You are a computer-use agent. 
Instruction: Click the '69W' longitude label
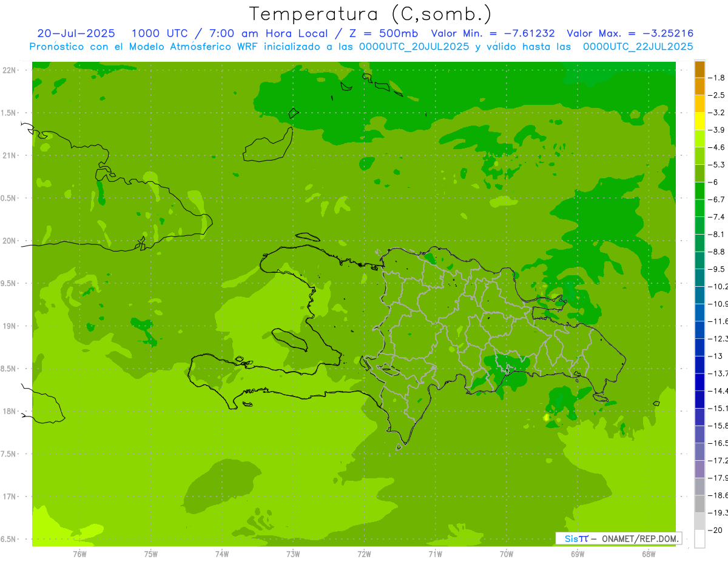[578, 554]
